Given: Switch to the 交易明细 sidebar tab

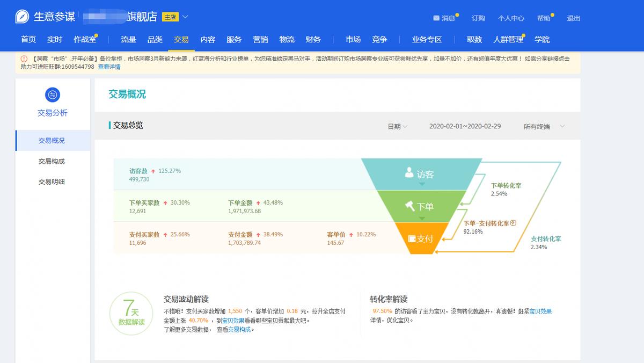Looking at the screenshot, I should pyautogui.click(x=52, y=180).
